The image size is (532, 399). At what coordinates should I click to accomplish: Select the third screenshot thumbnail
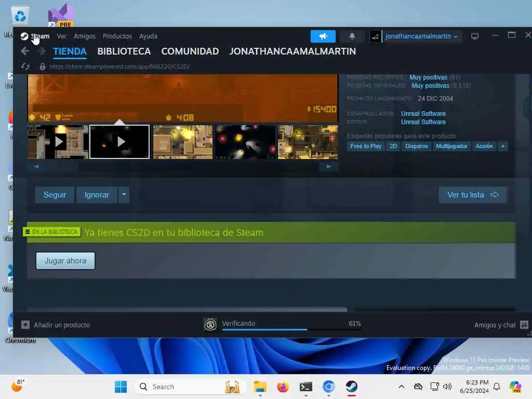tap(183, 142)
